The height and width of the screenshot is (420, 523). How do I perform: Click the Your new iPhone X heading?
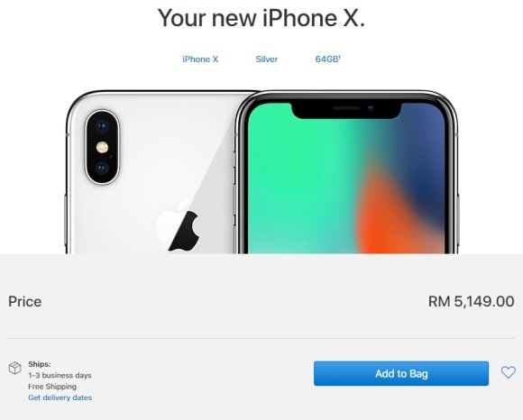pos(261,18)
